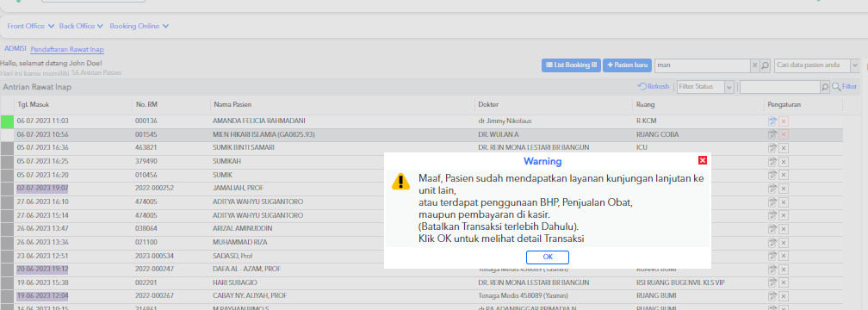Image resolution: width=868 pixels, height=310 pixels.
Task: Expand the Booking Online menu
Action: pyautogui.click(x=139, y=26)
